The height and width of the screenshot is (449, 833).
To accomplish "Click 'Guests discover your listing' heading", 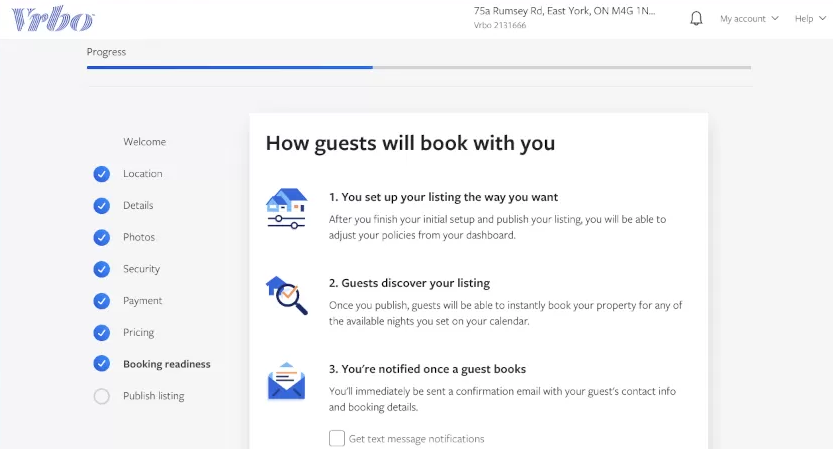I will point(409,283).
